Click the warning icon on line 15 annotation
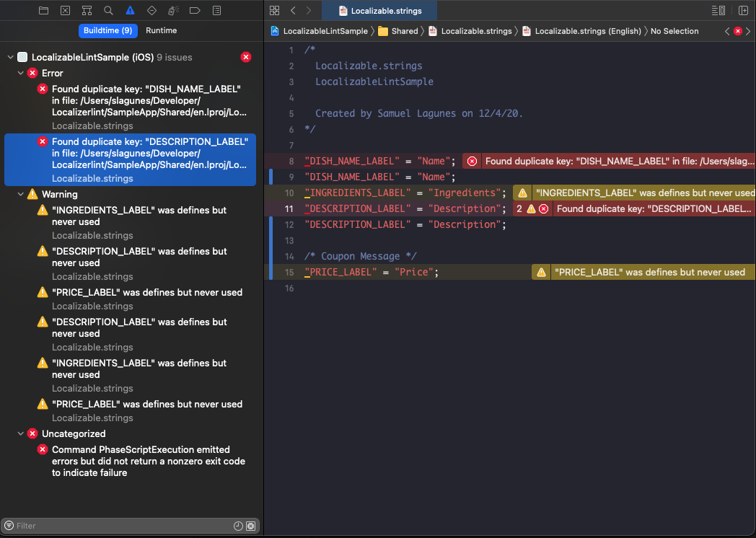Image resolution: width=756 pixels, height=538 pixels. coord(542,273)
